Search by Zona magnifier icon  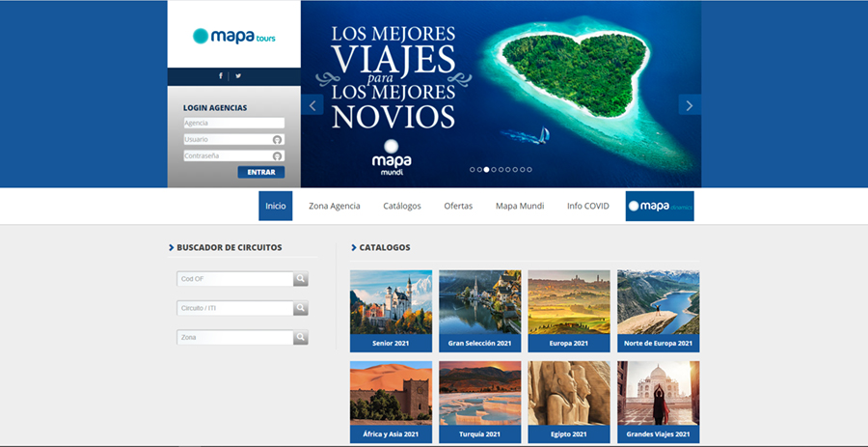(x=301, y=337)
